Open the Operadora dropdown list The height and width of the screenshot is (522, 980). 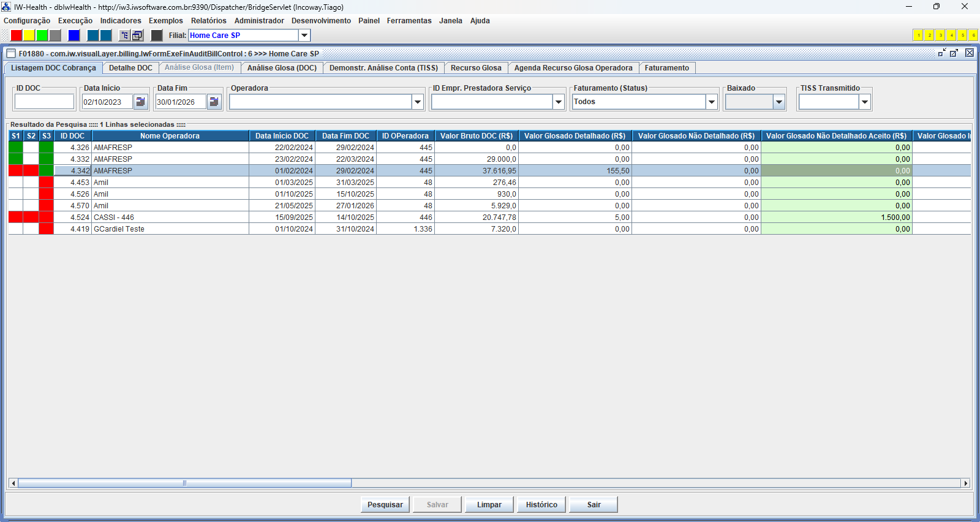coord(418,102)
